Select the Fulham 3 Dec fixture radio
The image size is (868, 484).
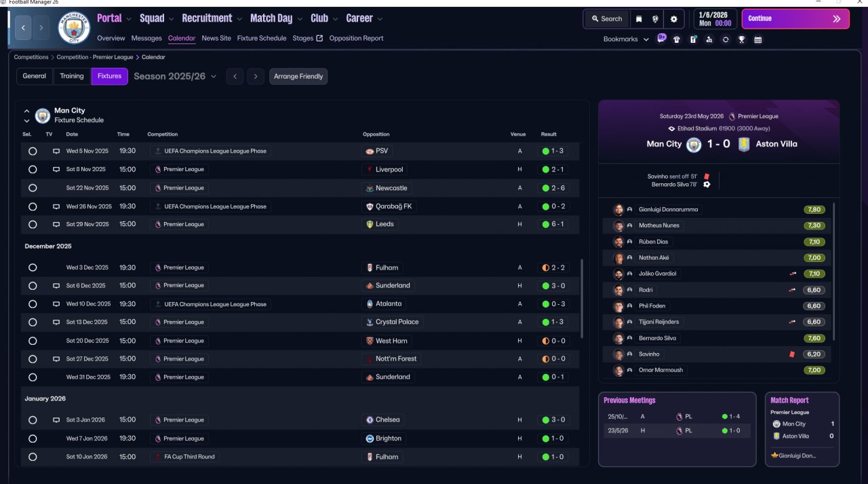click(33, 267)
